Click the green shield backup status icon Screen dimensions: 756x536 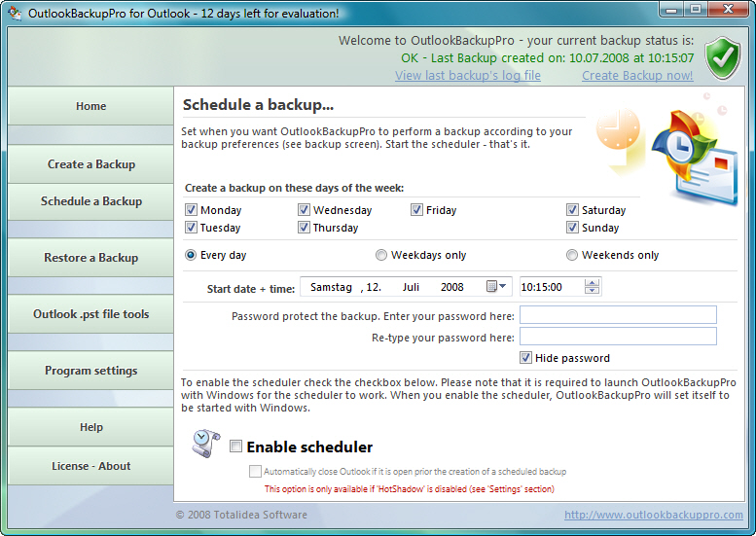click(723, 58)
